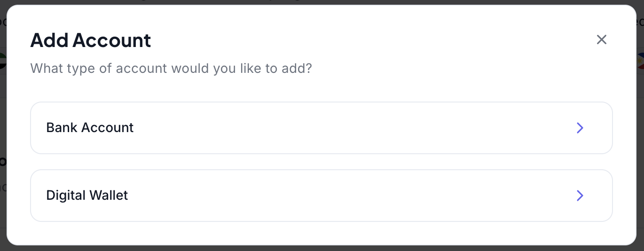Click the account type question subtitle

[x=171, y=69]
